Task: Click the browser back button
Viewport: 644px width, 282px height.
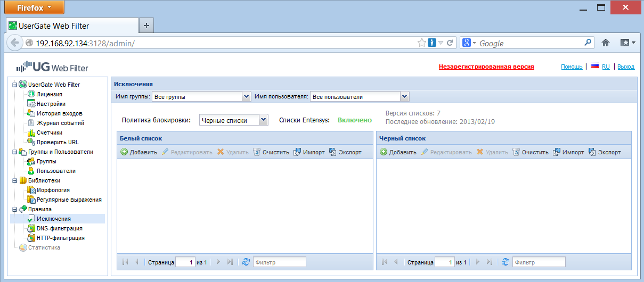Action: (x=14, y=43)
